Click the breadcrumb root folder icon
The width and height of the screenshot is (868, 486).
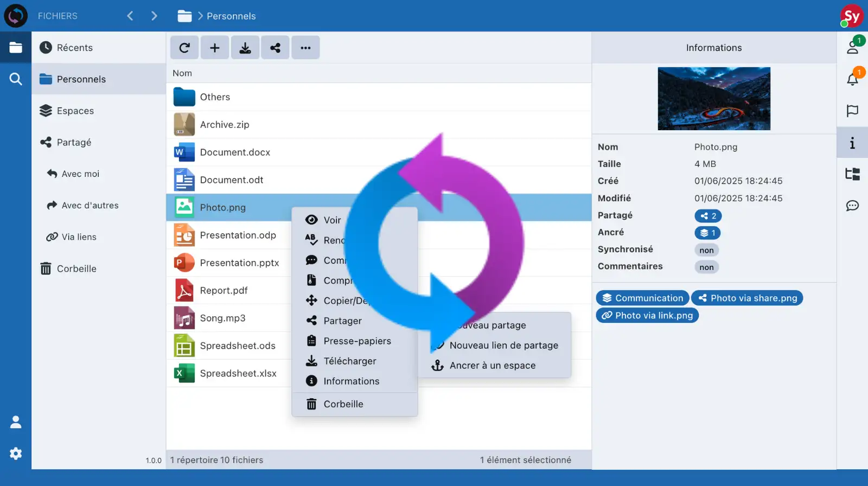click(184, 16)
